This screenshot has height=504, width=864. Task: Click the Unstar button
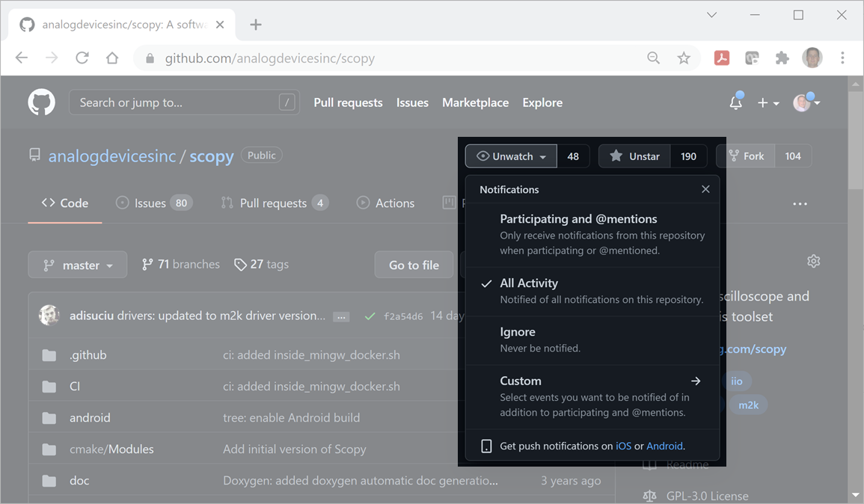(634, 156)
